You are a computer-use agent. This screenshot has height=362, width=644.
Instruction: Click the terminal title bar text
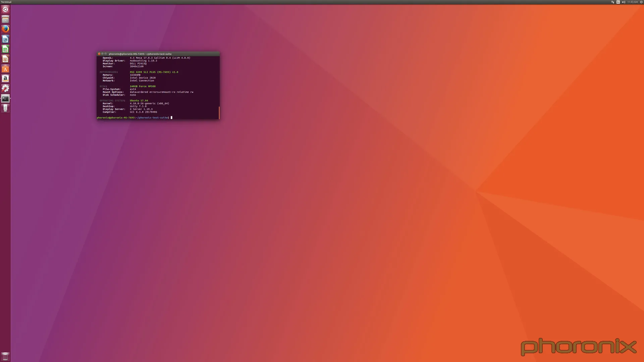click(140, 54)
